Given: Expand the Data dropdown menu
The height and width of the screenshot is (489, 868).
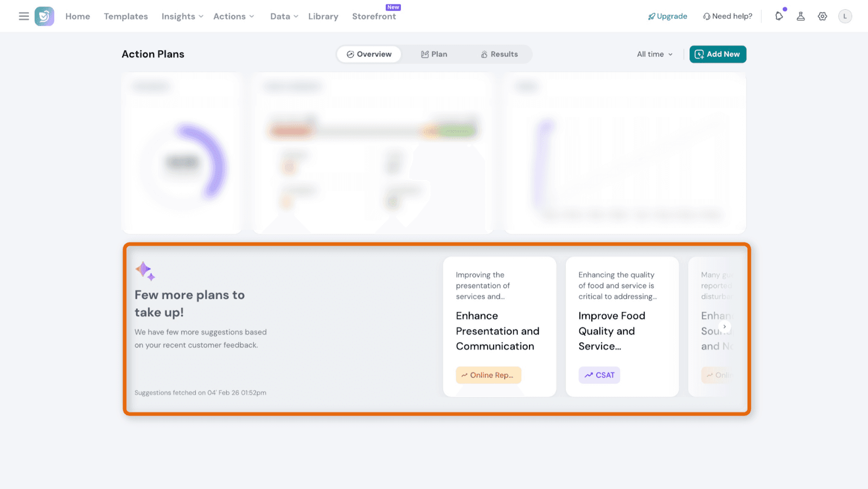Looking at the screenshot, I should pyautogui.click(x=284, y=16).
